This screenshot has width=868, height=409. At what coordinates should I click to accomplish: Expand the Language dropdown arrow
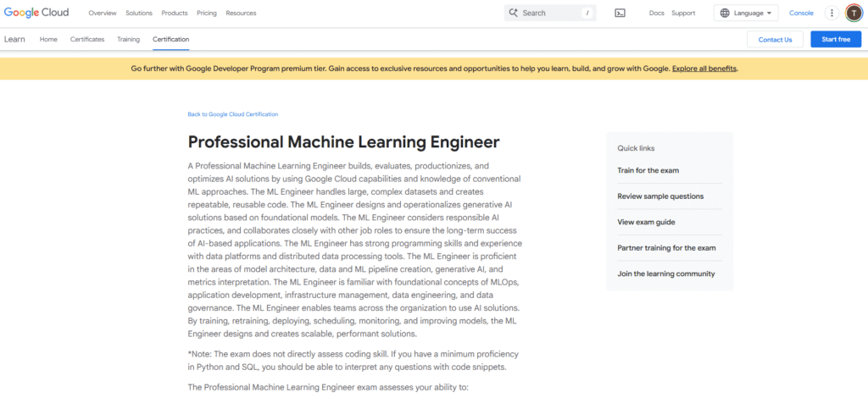769,14
